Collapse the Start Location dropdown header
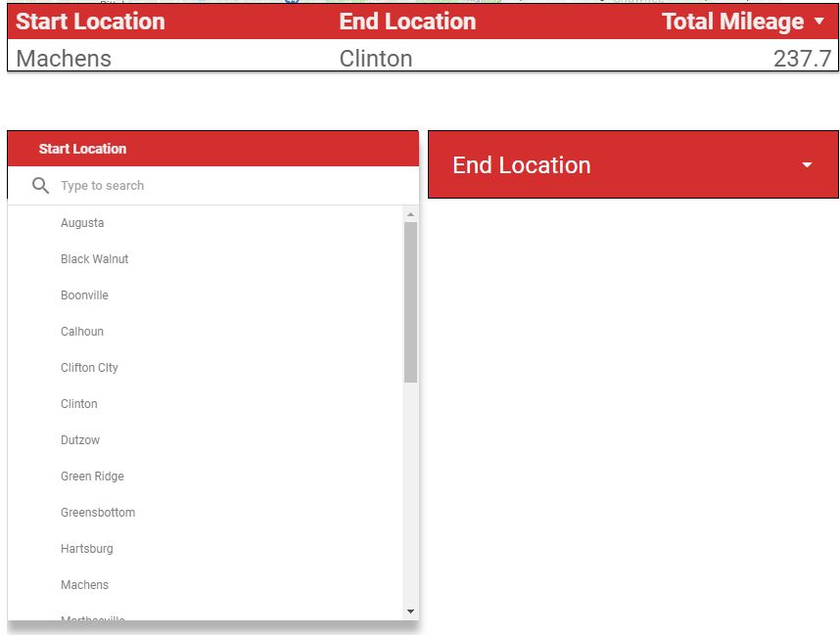The width and height of the screenshot is (840, 635). click(x=212, y=149)
